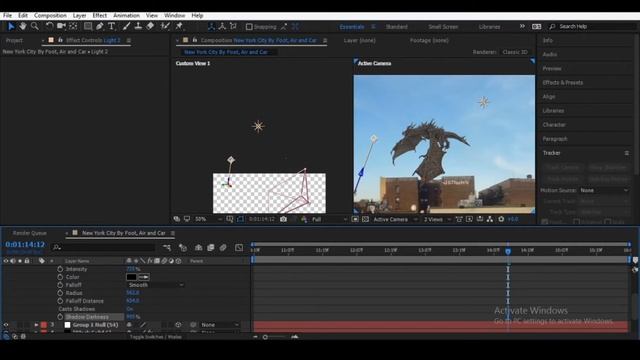The height and width of the screenshot is (360, 640).
Task: Select the Eraser tool
Action: pos(150,27)
